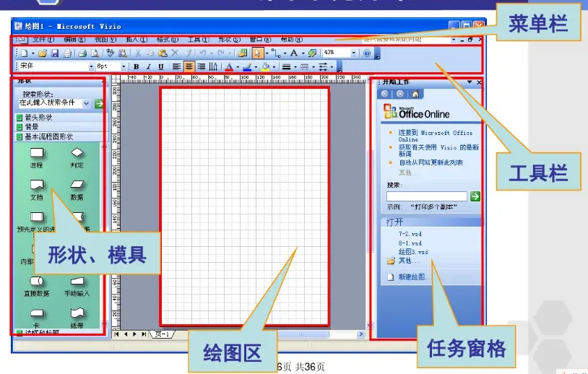This screenshot has height=374, width=588.
Task: Click the task pane search input field
Action: tap(427, 196)
